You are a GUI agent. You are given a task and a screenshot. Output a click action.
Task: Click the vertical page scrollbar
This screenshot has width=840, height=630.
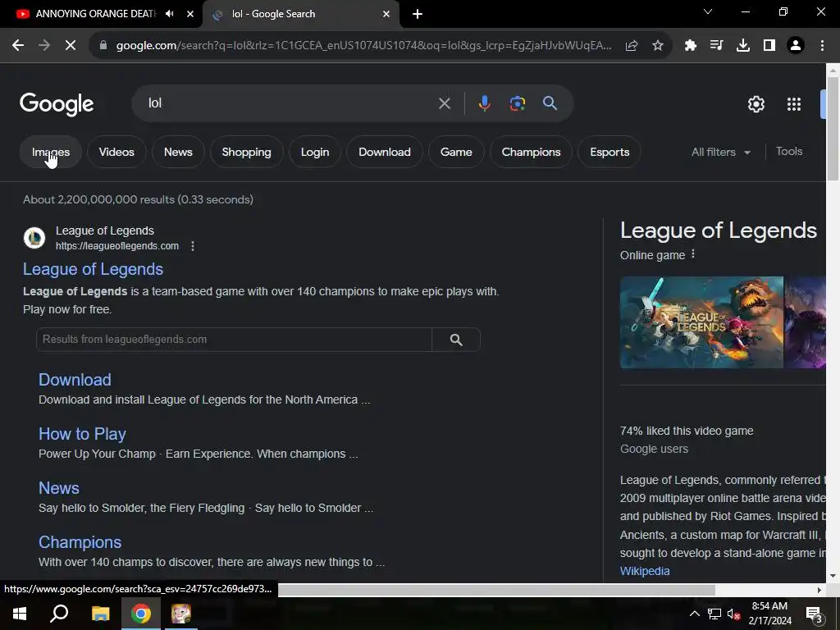(x=833, y=129)
